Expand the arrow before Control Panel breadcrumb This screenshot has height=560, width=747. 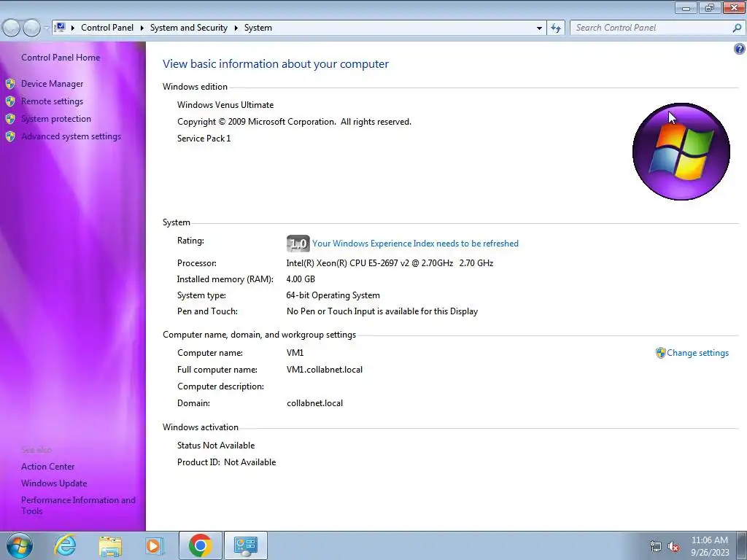[x=73, y=28]
